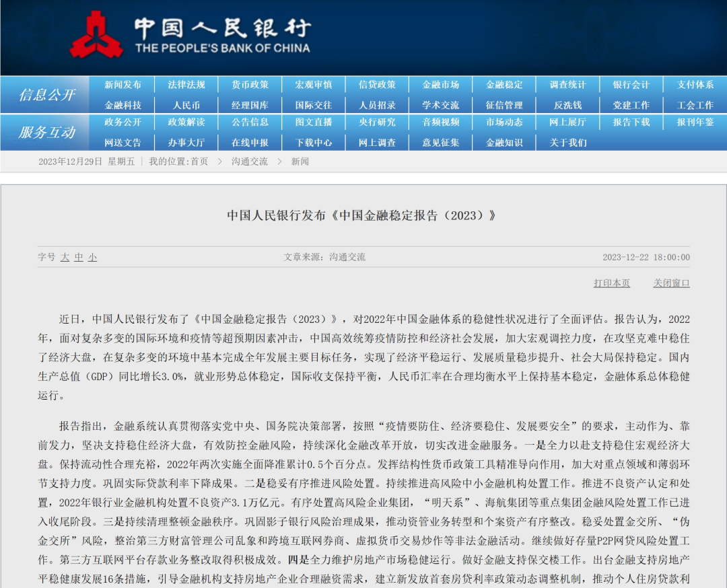Viewport: 727px width, 588px height.
Task: Open 图文直播 under 服务互动
Action: 314,122
